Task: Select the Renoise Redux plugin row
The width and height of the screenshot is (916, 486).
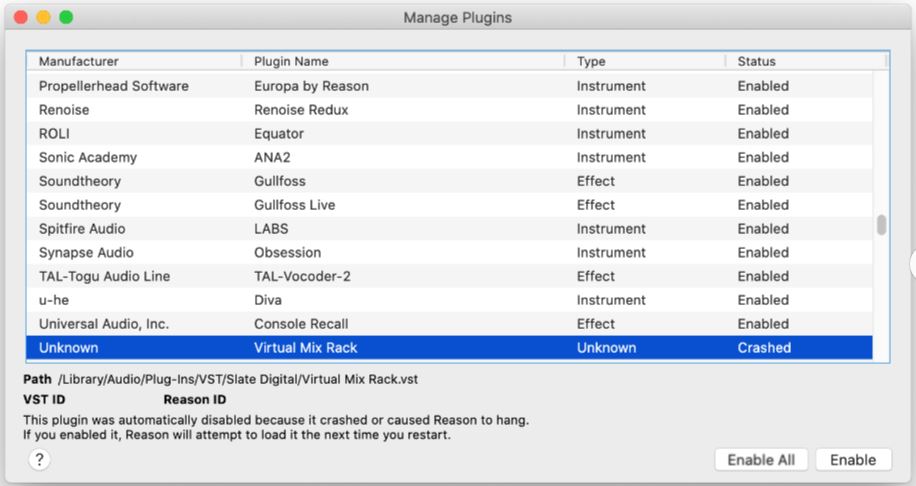Action: click(x=449, y=110)
